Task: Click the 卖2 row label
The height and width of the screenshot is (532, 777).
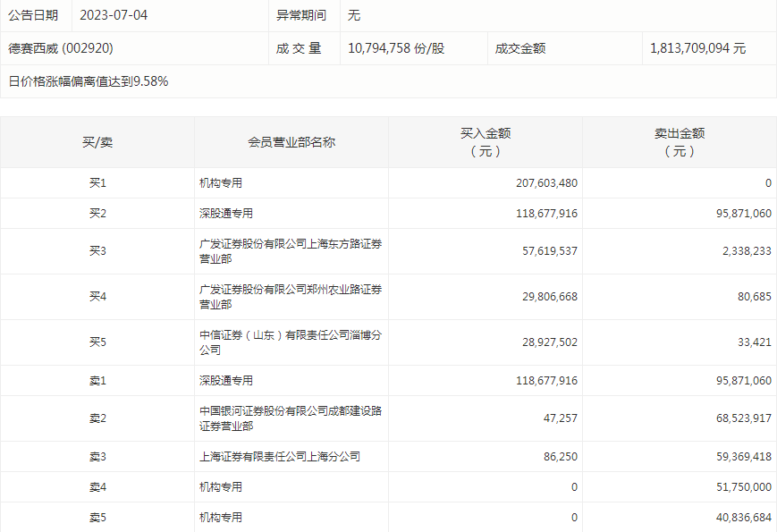Action: click(97, 418)
